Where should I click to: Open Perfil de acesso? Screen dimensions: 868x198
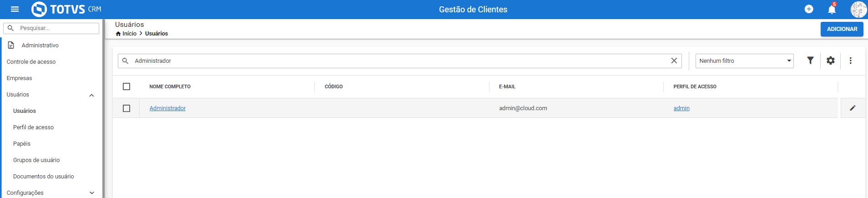[x=33, y=127]
